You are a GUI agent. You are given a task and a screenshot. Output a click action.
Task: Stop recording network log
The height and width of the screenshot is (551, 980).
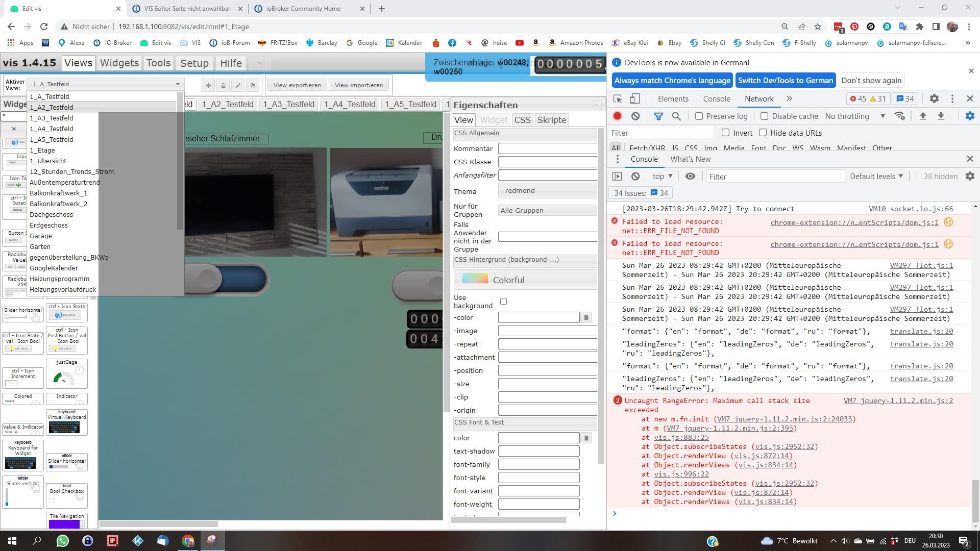click(617, 116)
